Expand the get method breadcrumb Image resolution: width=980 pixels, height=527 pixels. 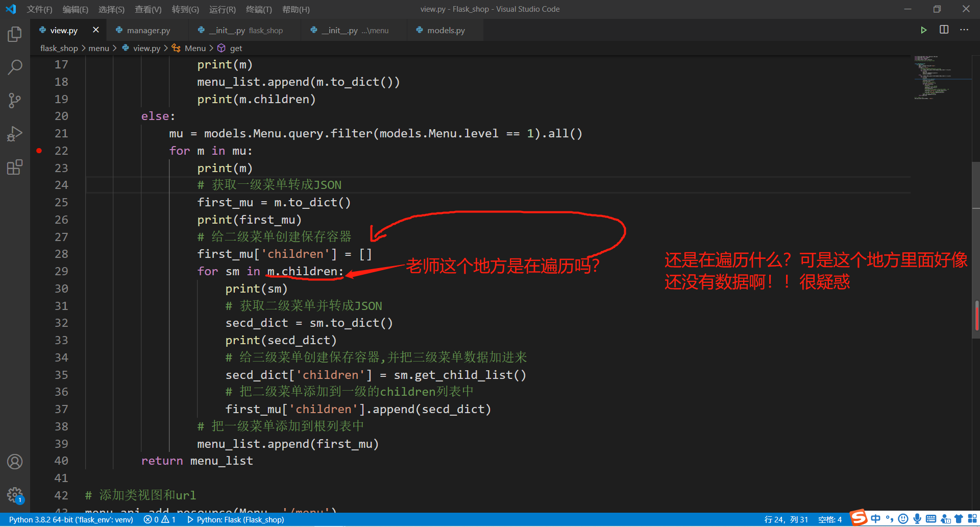[230, 48]
